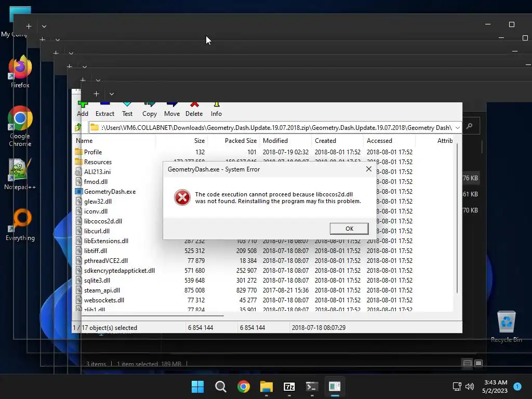Screen dimensions: 532x399
Task: Click the new tab plus in the rearmost dark window
Action: [x=29, y=26]
